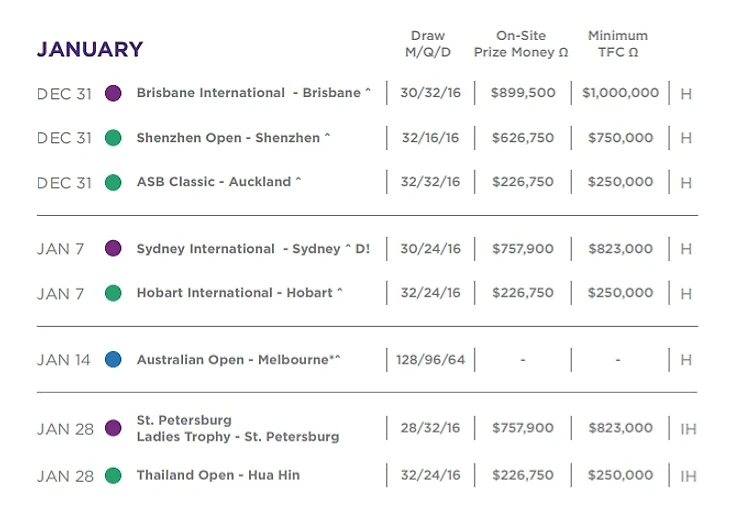This screenshot has width=730, height=517.
Task: Select the Thailand Open - Hua Hin tournament
Action: coord(218,476)
